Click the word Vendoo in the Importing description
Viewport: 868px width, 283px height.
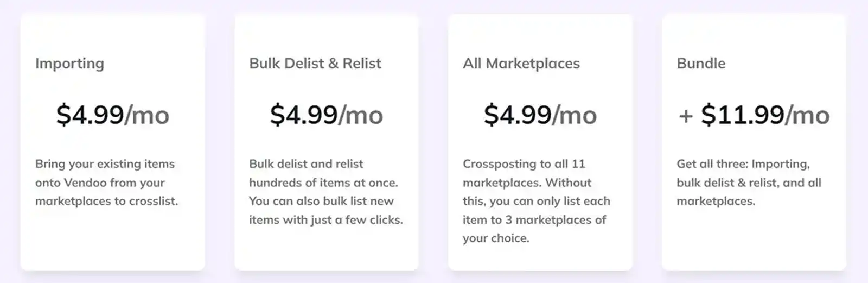pyautogui.click(x=85, y=183)
